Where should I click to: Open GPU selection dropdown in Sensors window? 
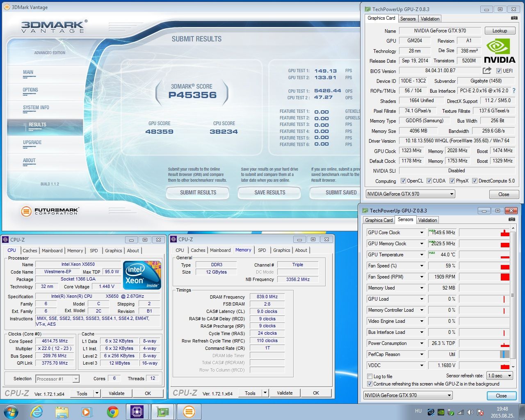click(408, 395)
